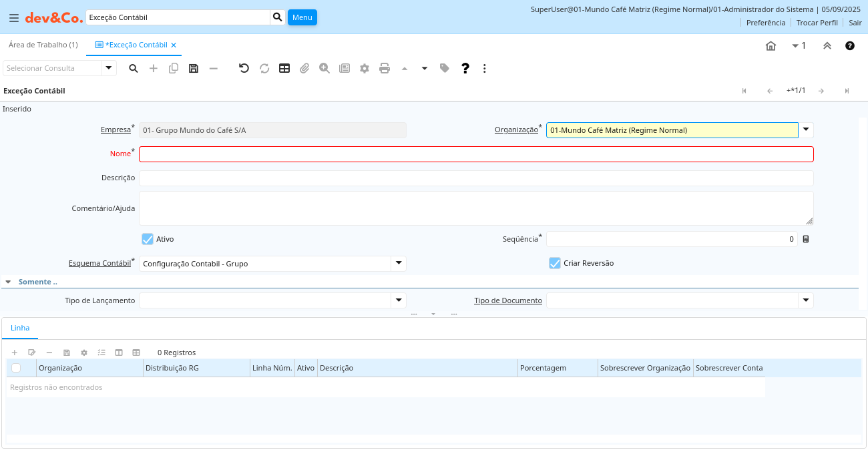Open the Organização dropdown arrow
This screenshot has height=450, width=868.
pos(806,130)
